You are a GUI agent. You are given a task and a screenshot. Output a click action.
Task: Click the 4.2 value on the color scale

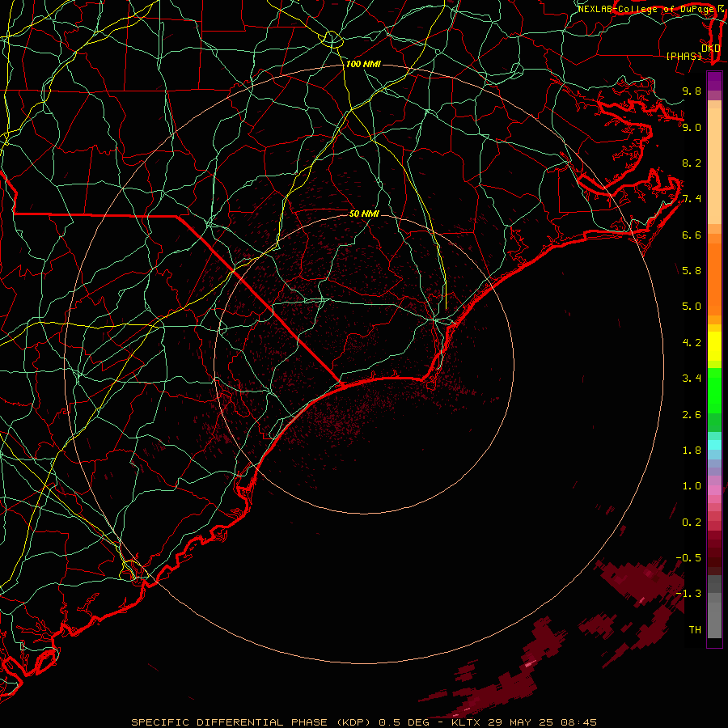click(x=692, y=343)
